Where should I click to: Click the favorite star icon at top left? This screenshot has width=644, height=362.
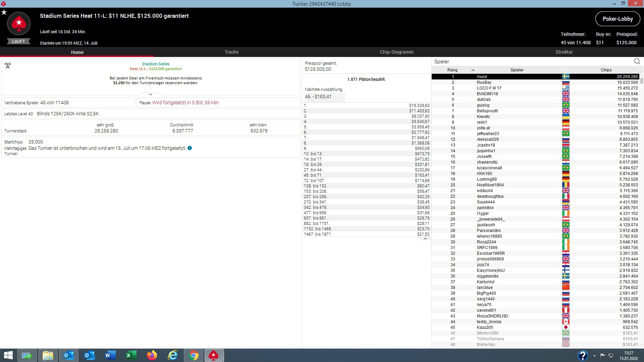4,12
